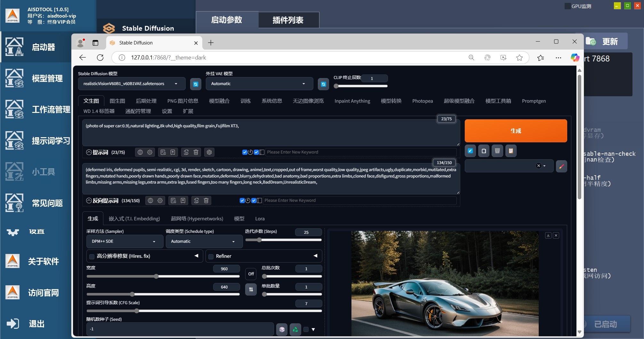Enable the Refiner checkbox
Image resolution: width=644 pixels, height=339 pixels.
(x=211, y=256)
